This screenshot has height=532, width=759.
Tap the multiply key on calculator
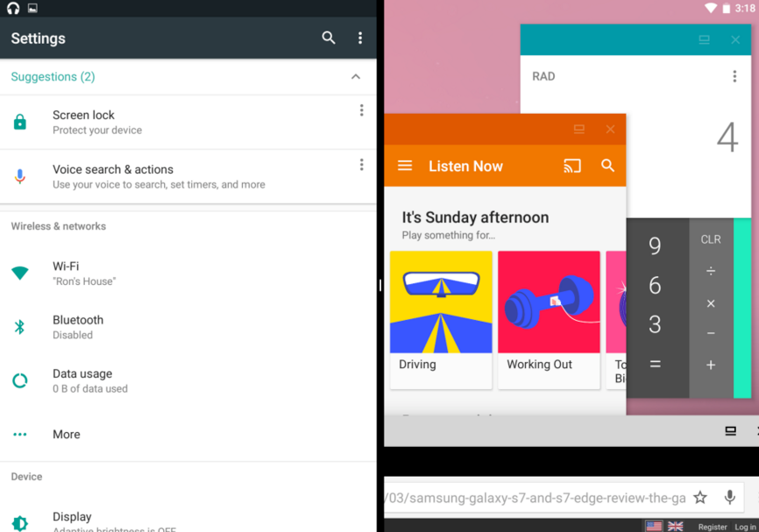[711, 303]
